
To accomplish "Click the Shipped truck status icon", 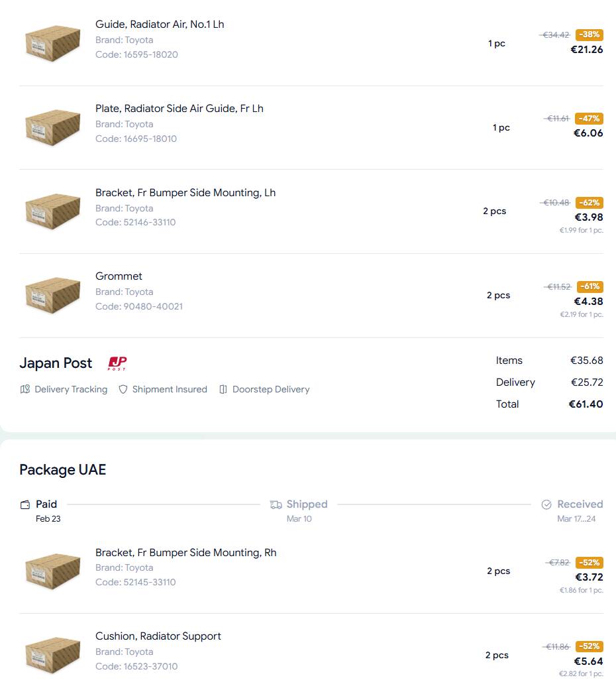I will click(x=276, y=504).
